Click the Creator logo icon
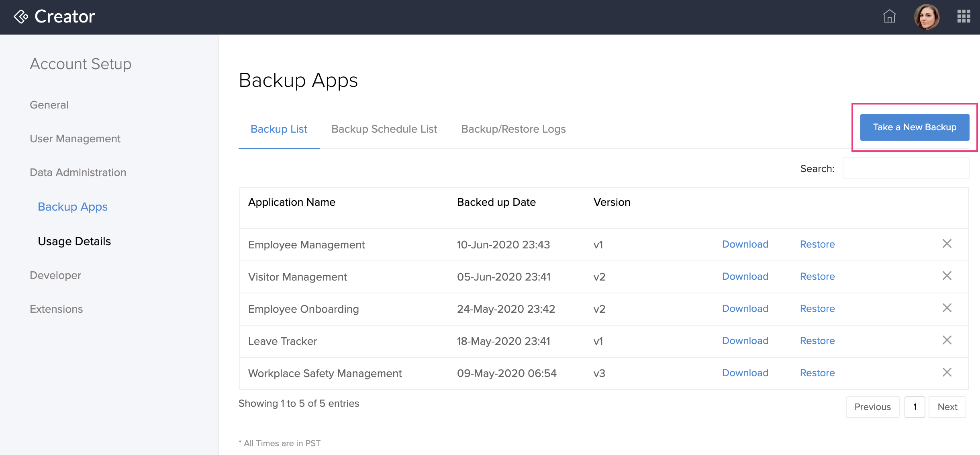The image size is (980, 455). click(21, 16)
